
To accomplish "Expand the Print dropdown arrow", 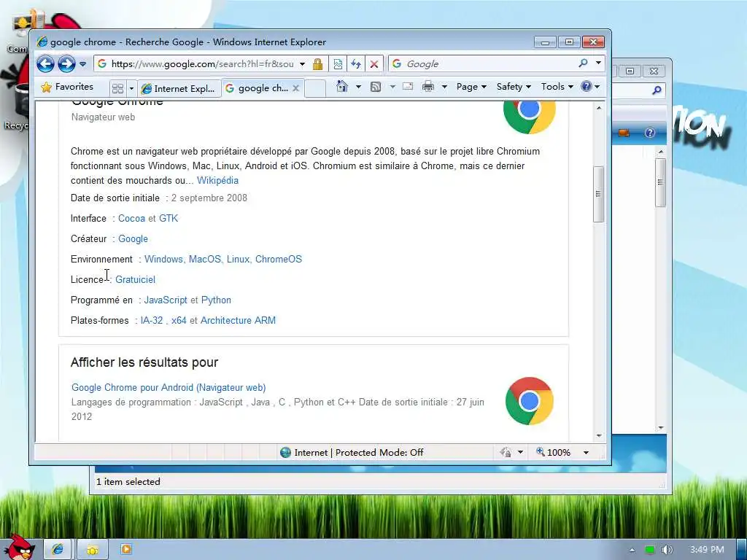I will click(x=444, y=87).
